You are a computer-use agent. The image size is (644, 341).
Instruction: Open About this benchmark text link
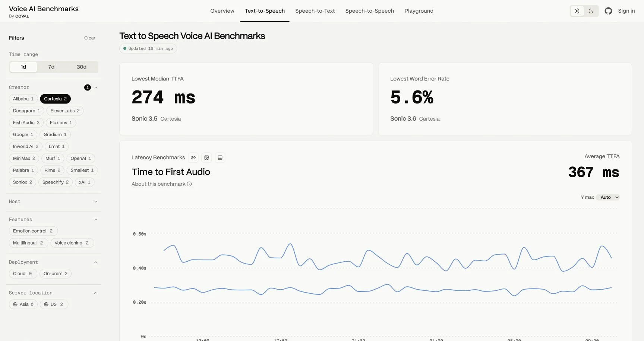[x=158, y=184]
